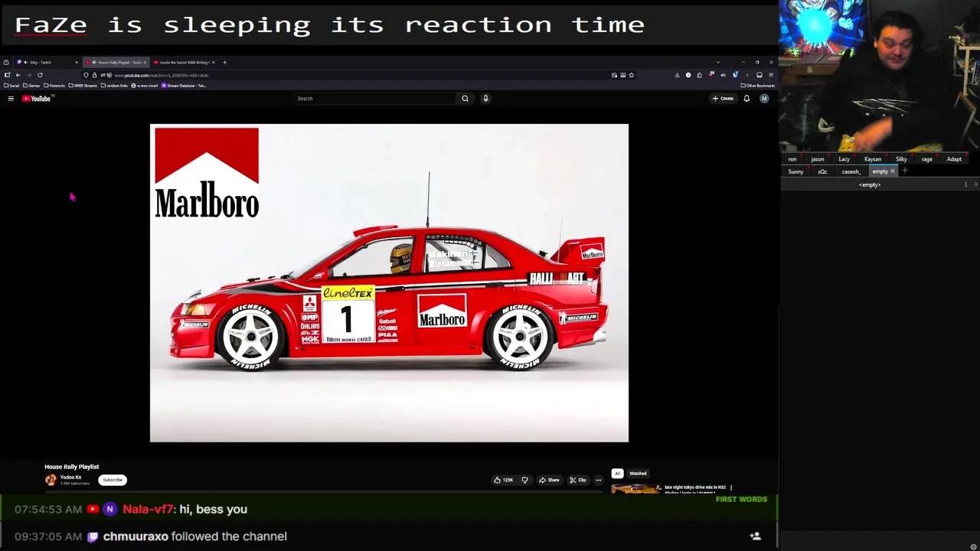Open the YouTube hamburger guide menu

coord(11,99)
